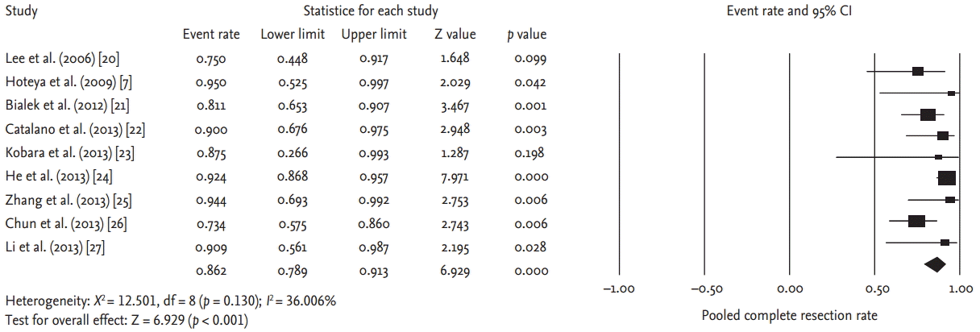Click the square marker for He et al.
980x332 pixels.
947,177
